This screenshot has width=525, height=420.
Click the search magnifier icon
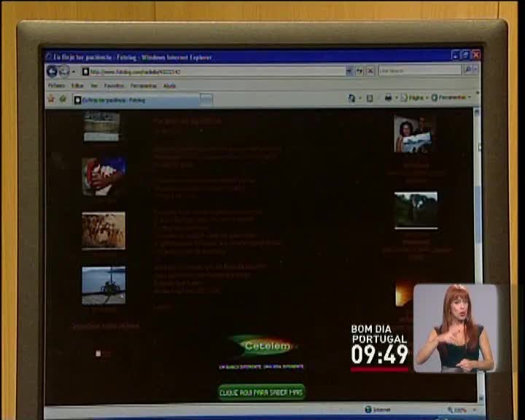tap(467, 71)
